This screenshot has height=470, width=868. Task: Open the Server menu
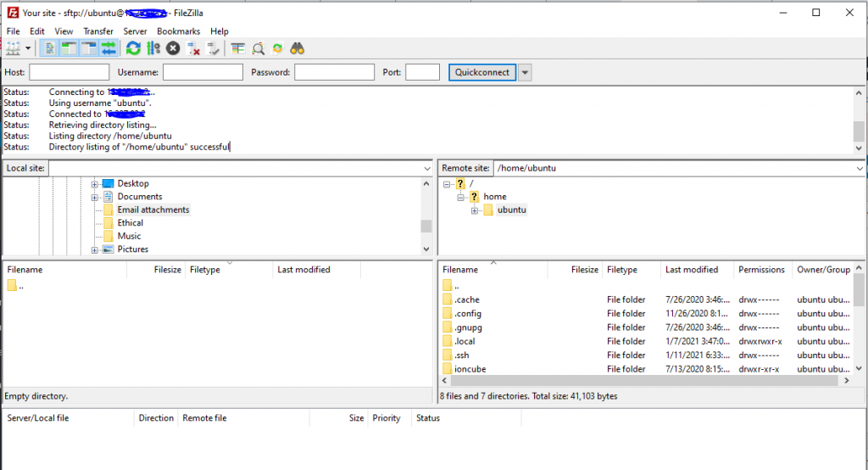pyautogui.click(x=135, y=31)
